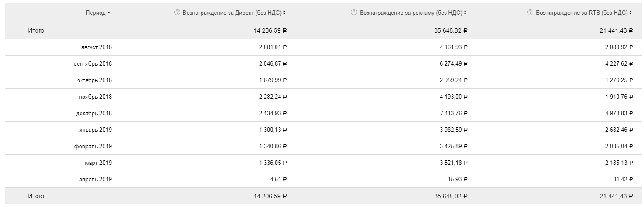Click sort arrows after Вознаграждение за рекламу

click(465, 13)
